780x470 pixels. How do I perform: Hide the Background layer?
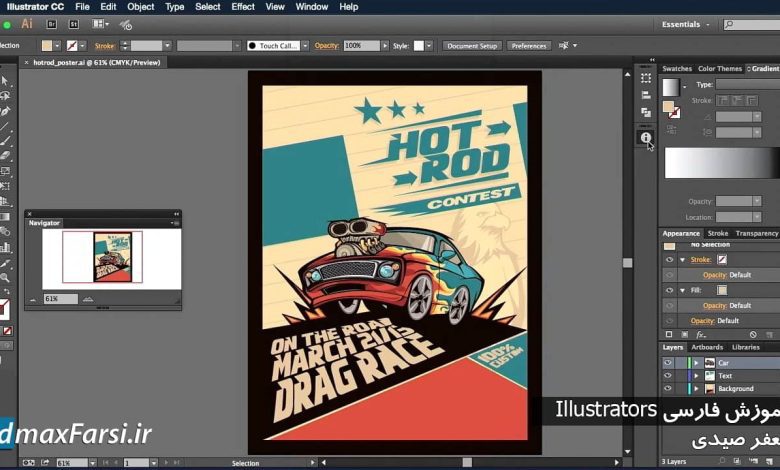(x=668, y=388)
